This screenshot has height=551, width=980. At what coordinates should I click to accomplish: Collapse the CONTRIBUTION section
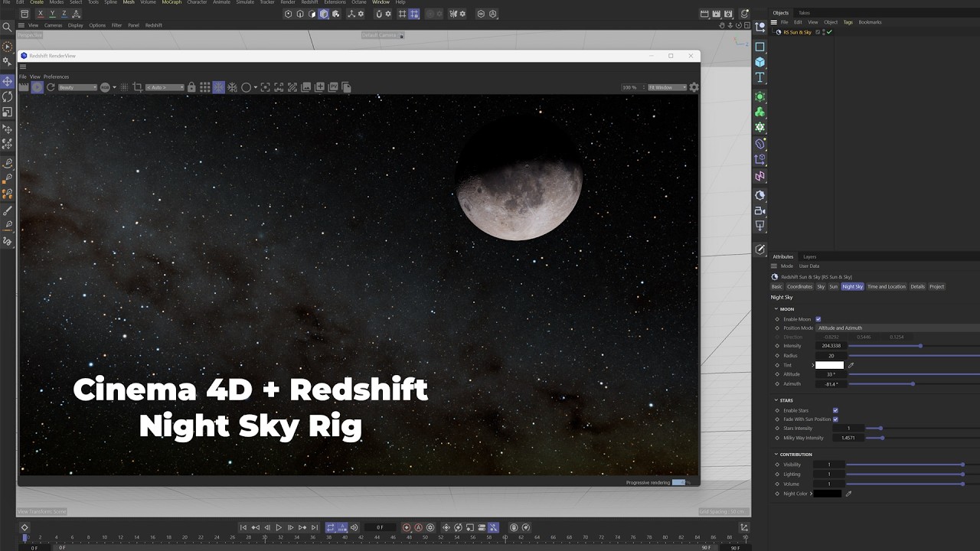pos(776,455)
